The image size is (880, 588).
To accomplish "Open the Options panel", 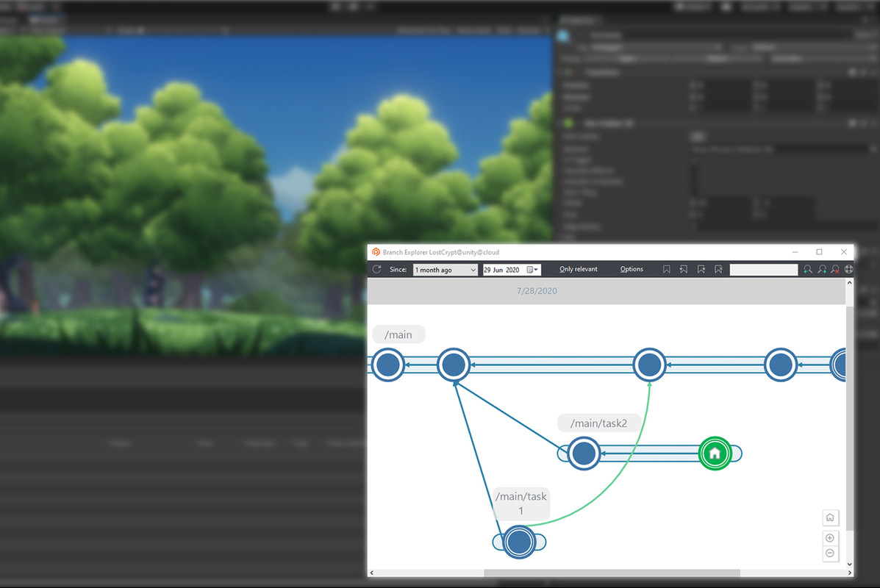I will tap(632, 269).
